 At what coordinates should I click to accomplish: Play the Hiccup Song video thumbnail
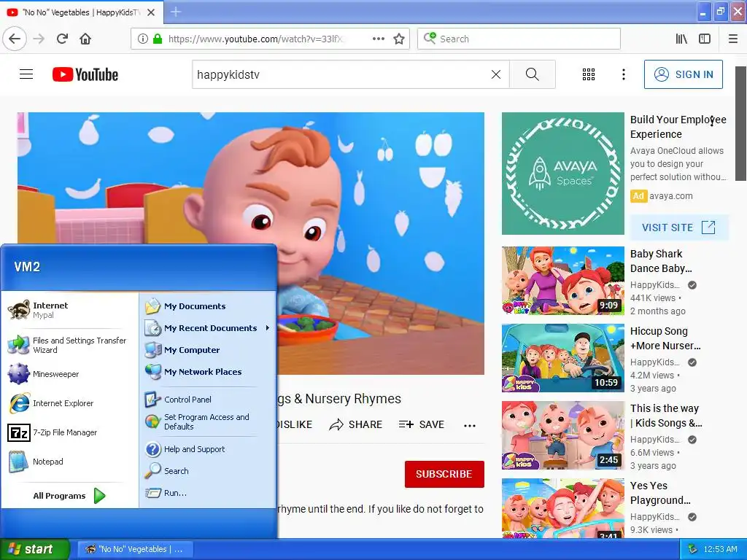[562, 358]
